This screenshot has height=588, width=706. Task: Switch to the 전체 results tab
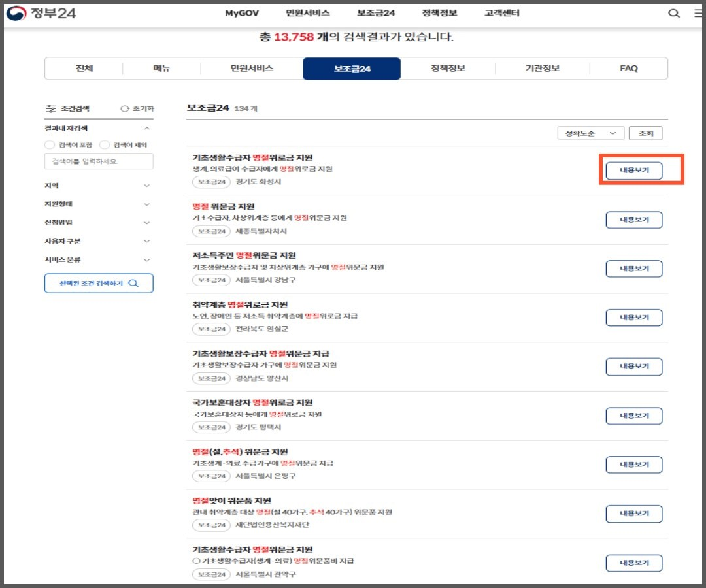84,69
